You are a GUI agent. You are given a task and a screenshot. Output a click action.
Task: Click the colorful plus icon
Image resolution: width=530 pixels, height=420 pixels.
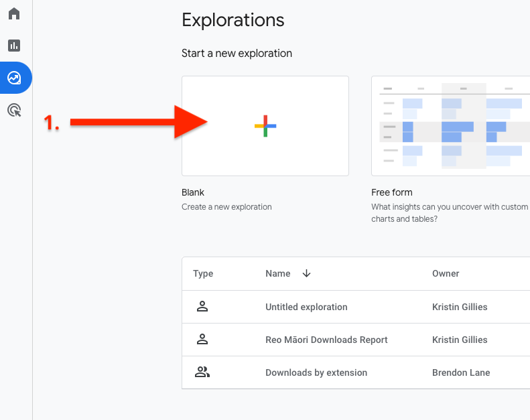pos(265,126)
